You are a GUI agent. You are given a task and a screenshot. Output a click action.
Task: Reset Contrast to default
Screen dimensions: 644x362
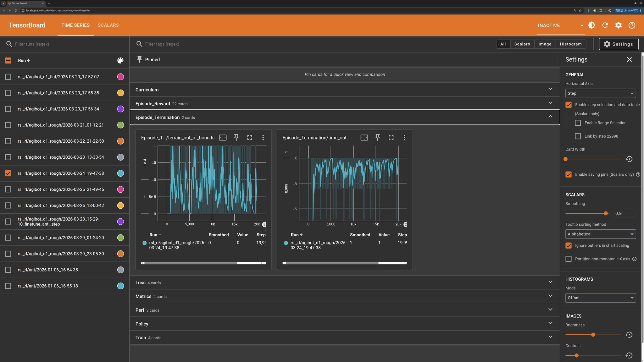[629, 355]
